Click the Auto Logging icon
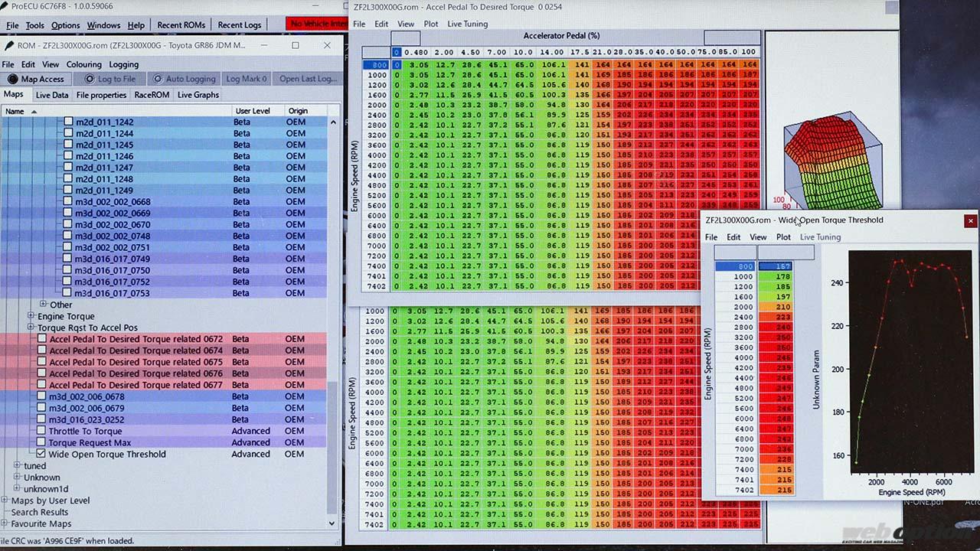 (157, 79)
